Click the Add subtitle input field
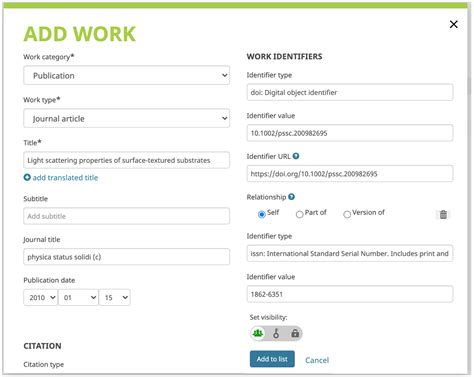 tap(127, 216)
